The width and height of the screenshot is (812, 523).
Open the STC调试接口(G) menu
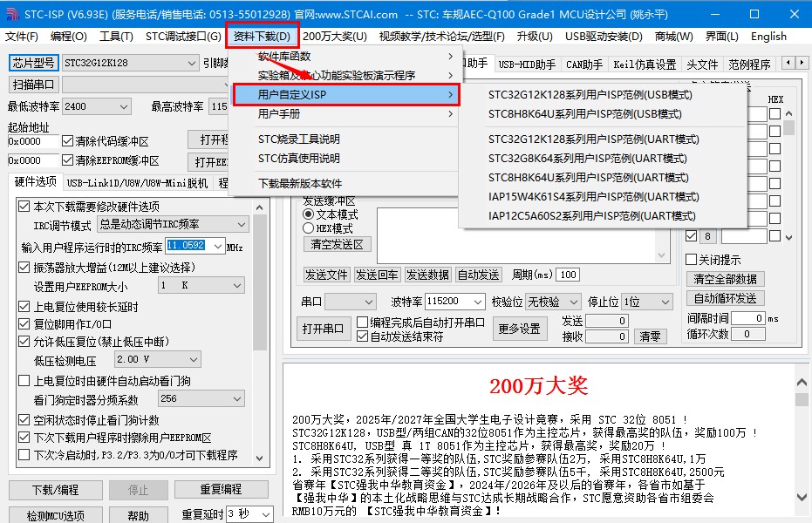183,37
